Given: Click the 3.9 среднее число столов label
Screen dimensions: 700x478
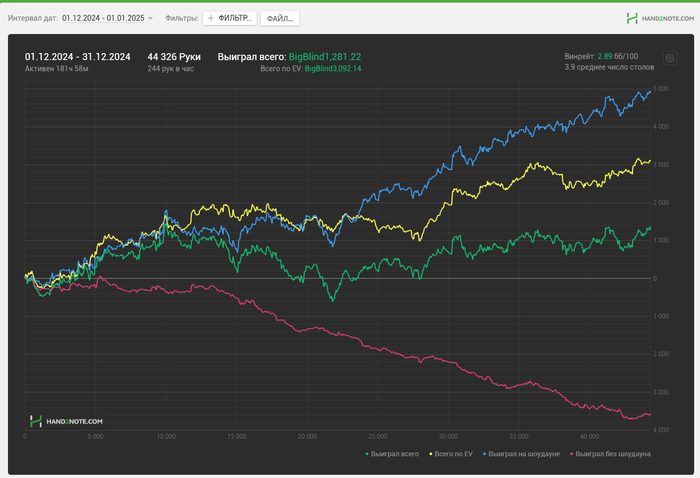Looking at the screenshot, I should 609,67.
